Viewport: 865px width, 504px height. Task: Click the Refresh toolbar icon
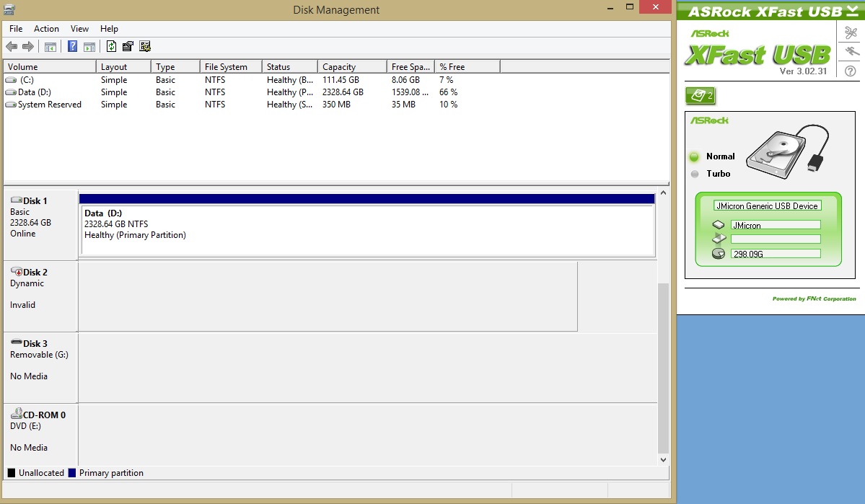pos(111,46)
